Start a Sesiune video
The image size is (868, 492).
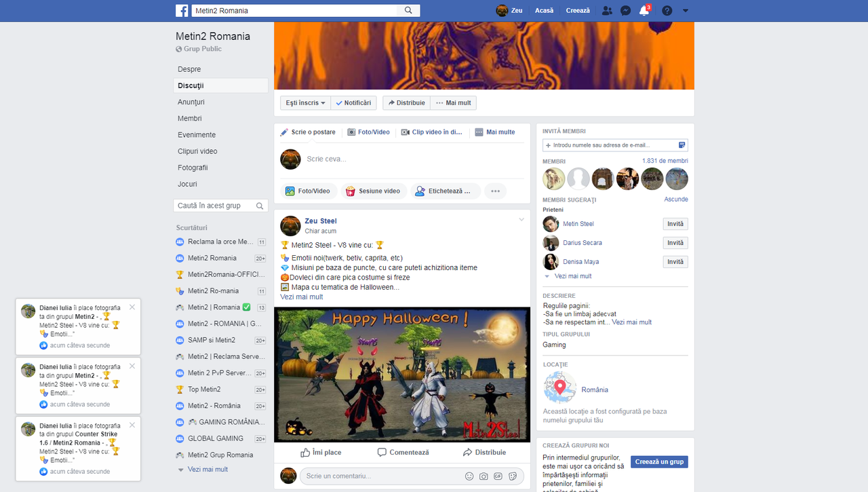pyautogui.click(x=373, y=191)
